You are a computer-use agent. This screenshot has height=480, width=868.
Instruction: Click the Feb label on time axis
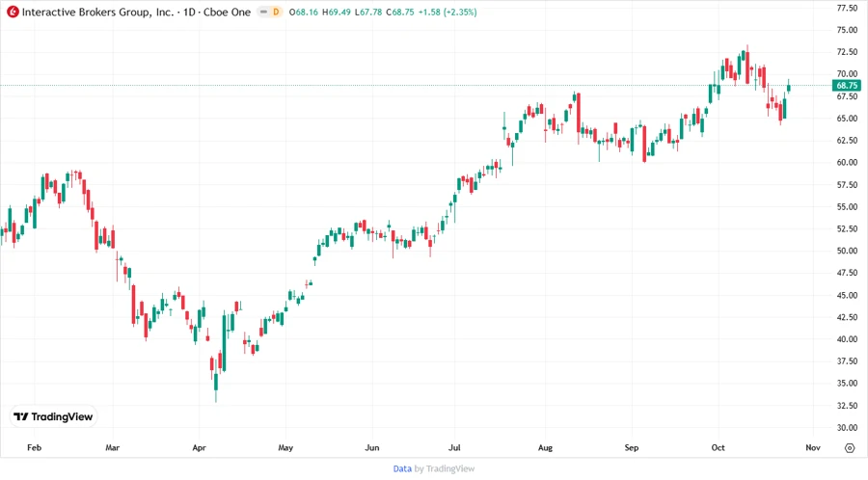pos(35,447)
